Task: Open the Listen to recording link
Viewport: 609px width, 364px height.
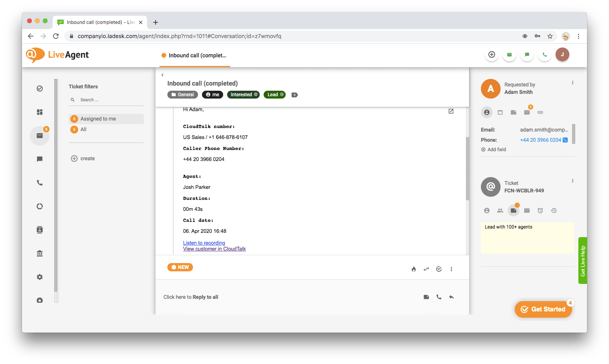Action: click(204, 243)
